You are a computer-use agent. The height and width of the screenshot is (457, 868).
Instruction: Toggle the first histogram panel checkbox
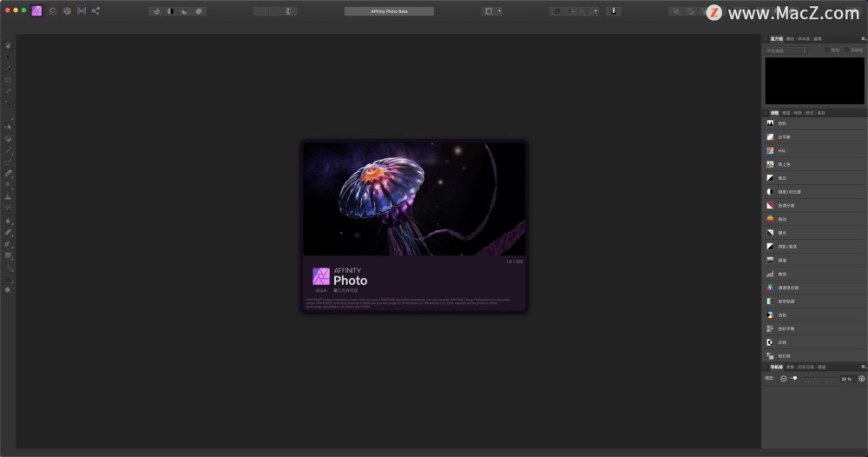[x=827, y=50]
